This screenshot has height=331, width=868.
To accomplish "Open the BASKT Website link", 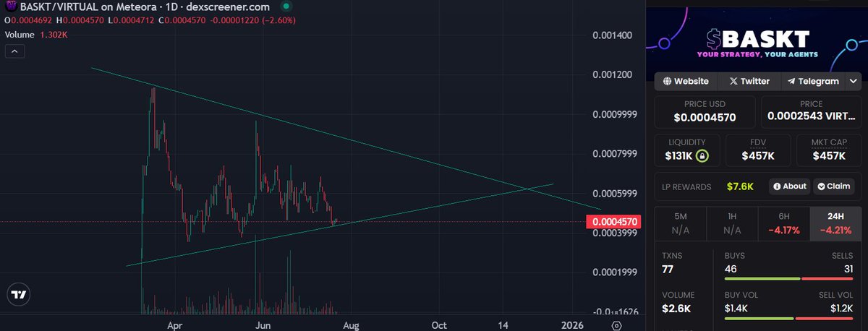I will [x=687, y=82].
